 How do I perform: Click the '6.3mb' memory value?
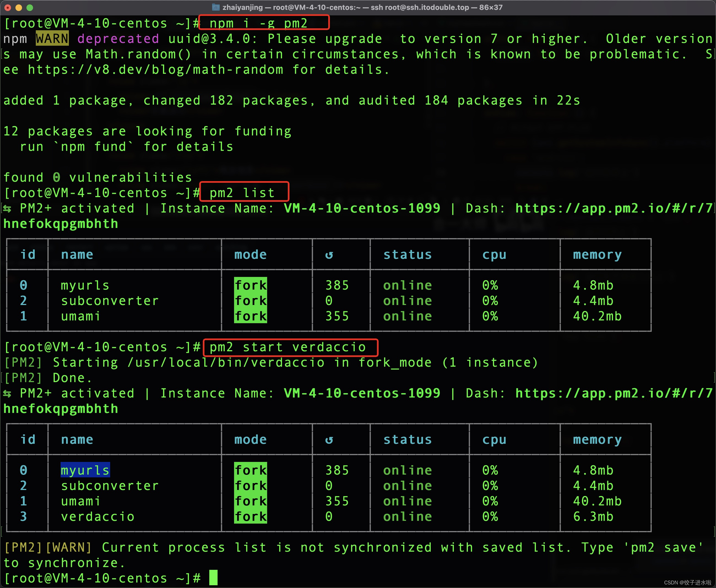(x=593, y=516)
